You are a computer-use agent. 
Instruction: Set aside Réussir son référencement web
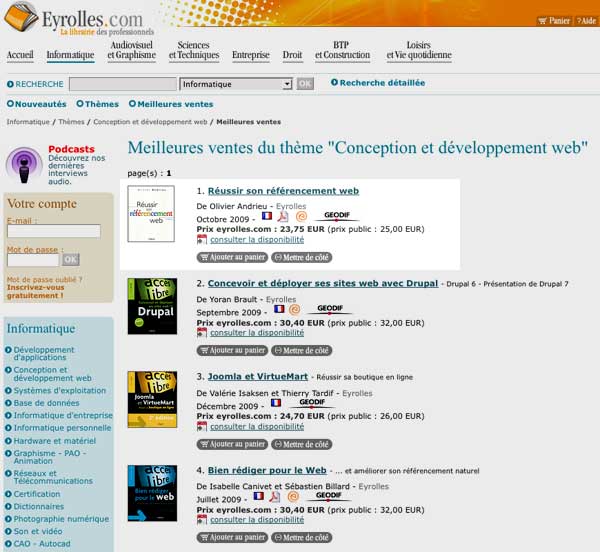pos(302,257)
